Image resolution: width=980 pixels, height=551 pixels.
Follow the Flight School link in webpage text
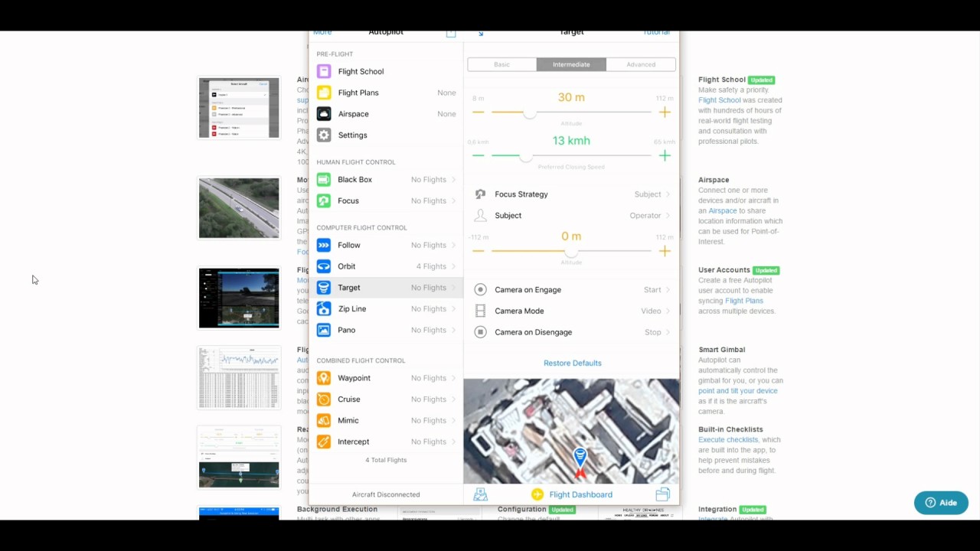click(720, 100)
